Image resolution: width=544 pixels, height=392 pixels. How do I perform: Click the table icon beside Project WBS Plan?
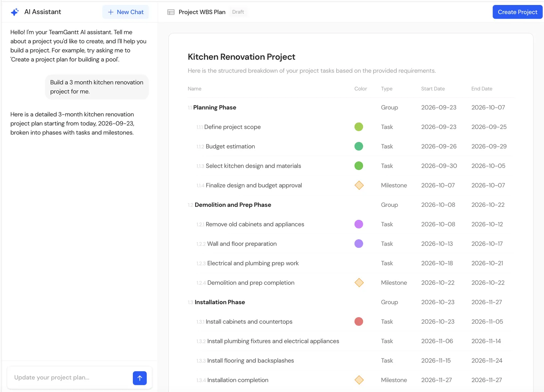(171, 12)
